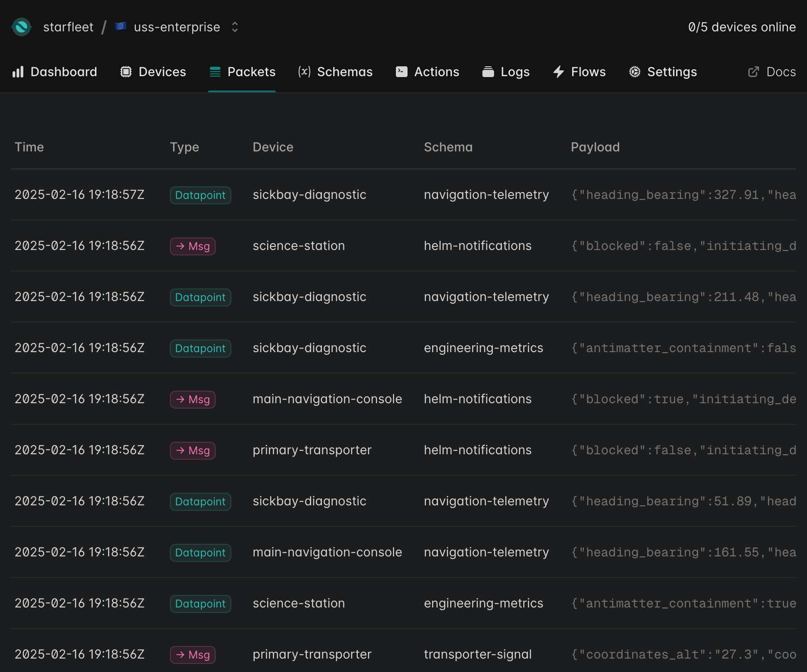This screenshot has height=672, width=807.
Task: Open the transporter-signal schema entry
Action: coord(477,655)
